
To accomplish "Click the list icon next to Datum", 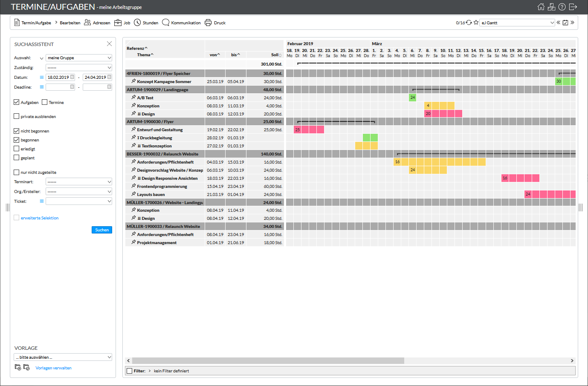I will (41, 77).
